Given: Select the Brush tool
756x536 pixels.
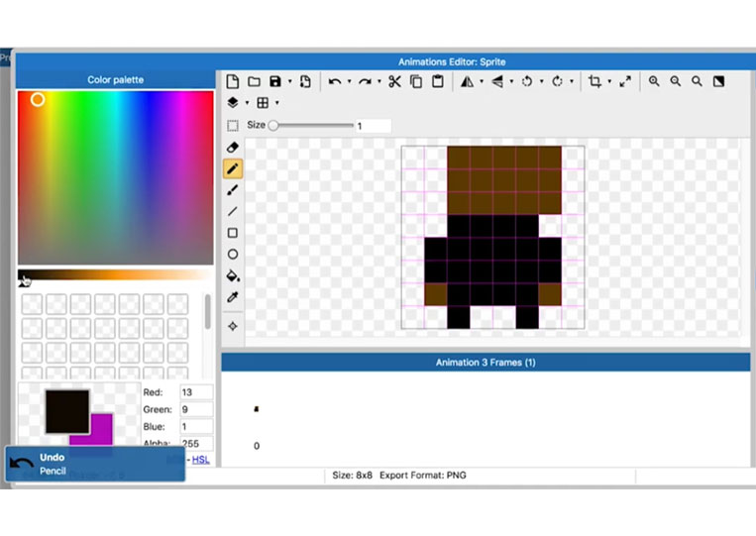Looking at the screenshot, I should pyautogui.click(x=233, y=190).
